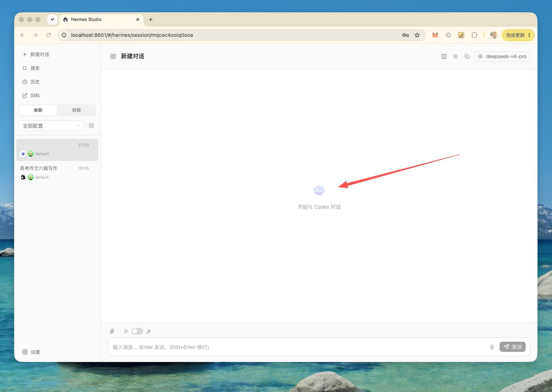Viewport: 552px width, 392px height.
Task: Open the Chrome profile avatar
Action: coord(494,35)
